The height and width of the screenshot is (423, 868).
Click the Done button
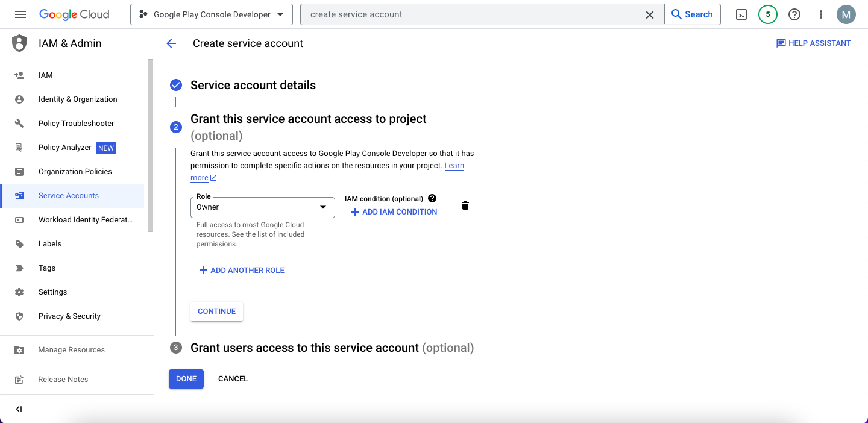[x=186, y=379]
